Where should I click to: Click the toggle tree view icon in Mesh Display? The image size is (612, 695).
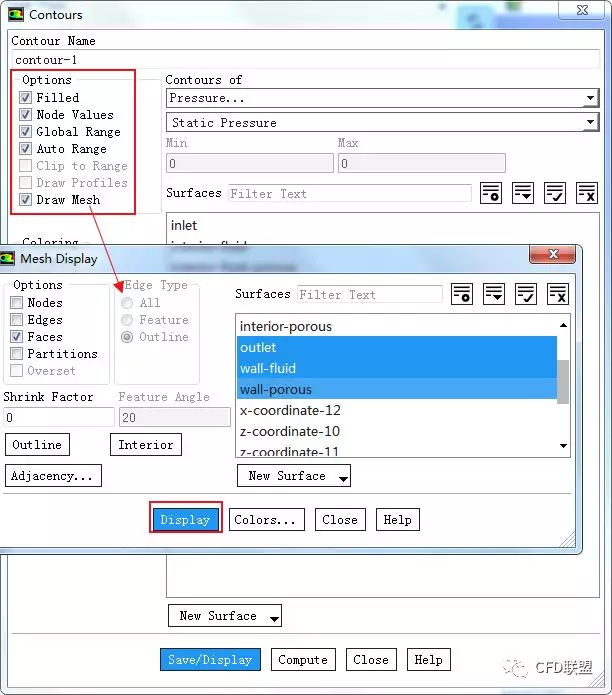(x=461, y=294)
